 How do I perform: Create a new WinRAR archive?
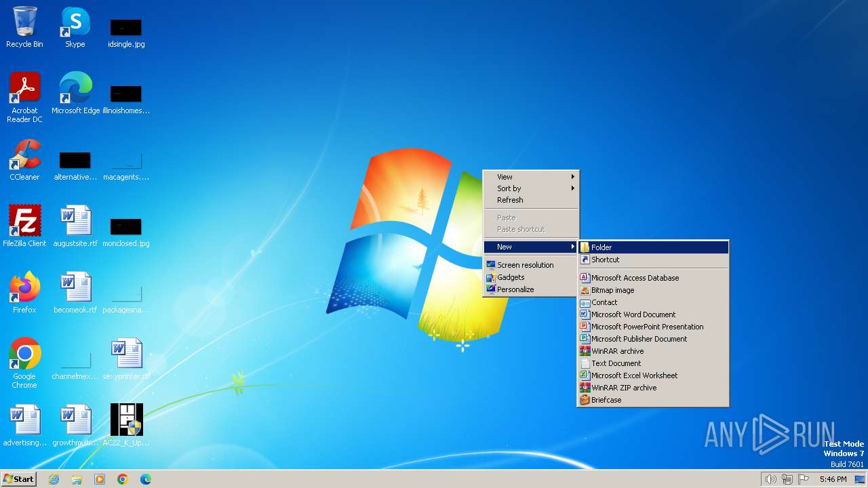654,351
